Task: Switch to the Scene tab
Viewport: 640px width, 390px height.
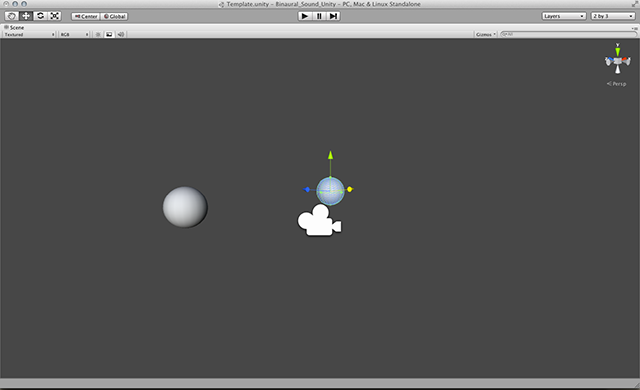Action: (14, 27)
